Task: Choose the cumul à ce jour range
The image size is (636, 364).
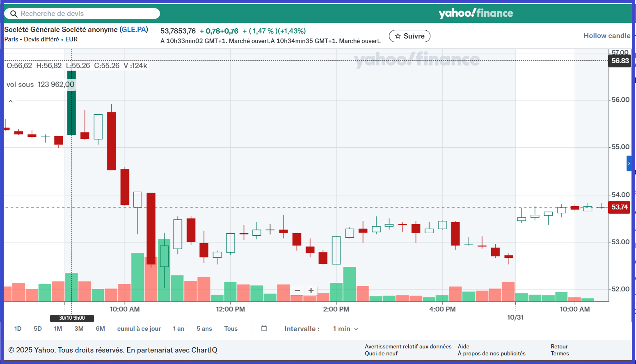Action: tap(139, 329)
